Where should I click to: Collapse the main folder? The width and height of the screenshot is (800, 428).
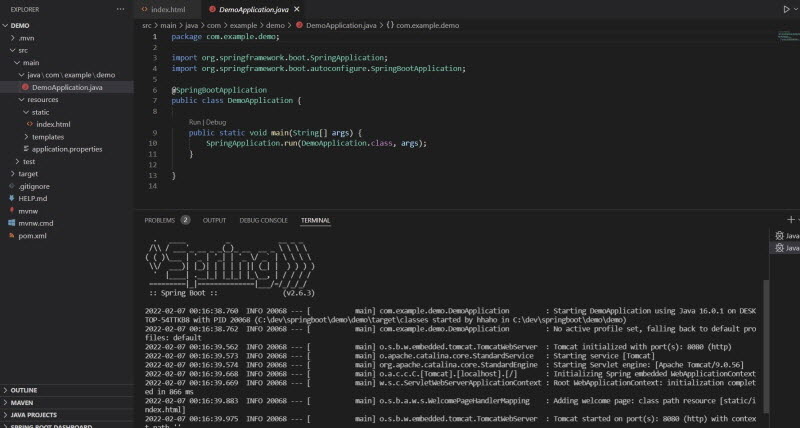pos(66,63)
